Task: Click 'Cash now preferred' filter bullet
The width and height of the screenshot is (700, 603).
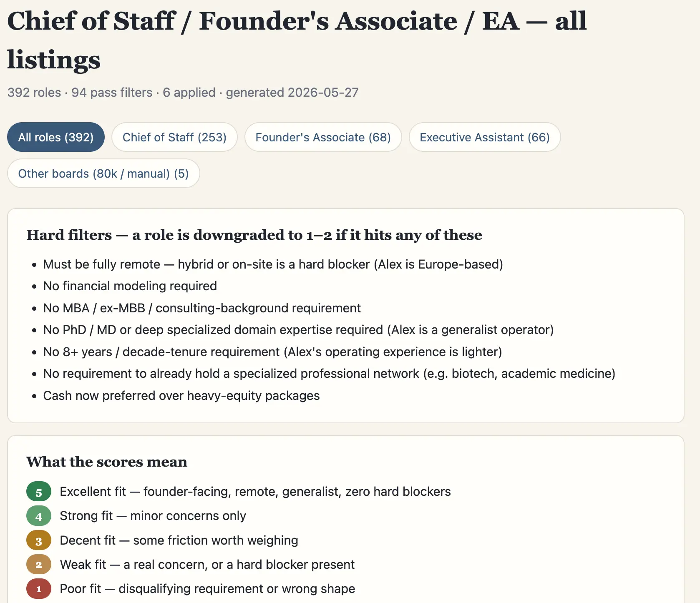Action: [x=181, y=396]
